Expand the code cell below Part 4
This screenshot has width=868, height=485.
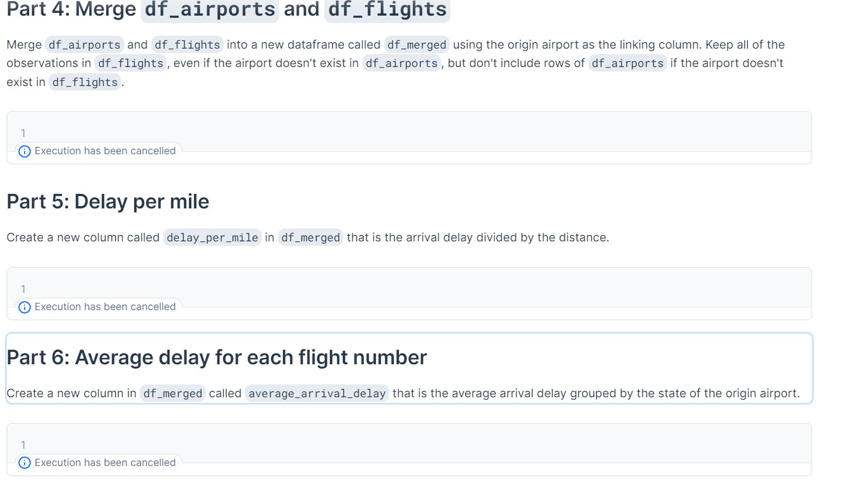pyautogui.click(x=391, y=132)
